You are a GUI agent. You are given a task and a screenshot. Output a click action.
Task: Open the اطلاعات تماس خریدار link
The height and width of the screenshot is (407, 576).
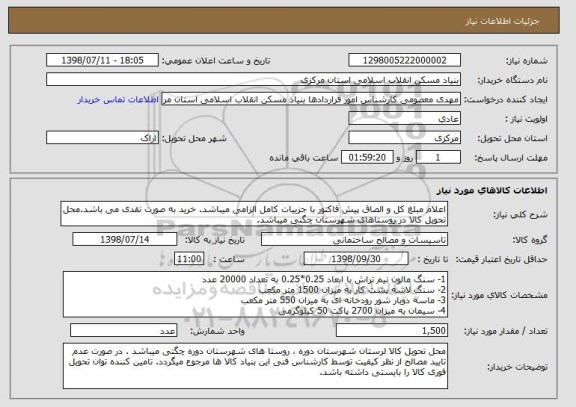(118, 100)
